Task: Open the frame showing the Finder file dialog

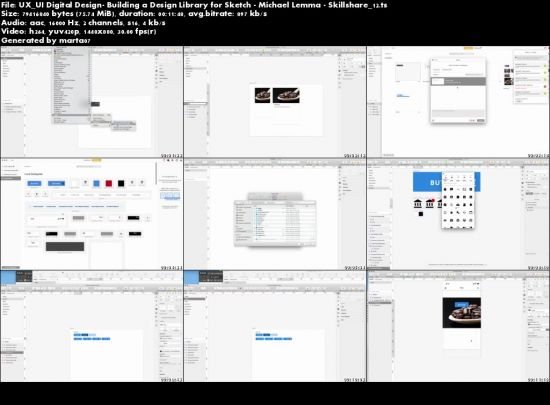Action: tap(275, 214)
